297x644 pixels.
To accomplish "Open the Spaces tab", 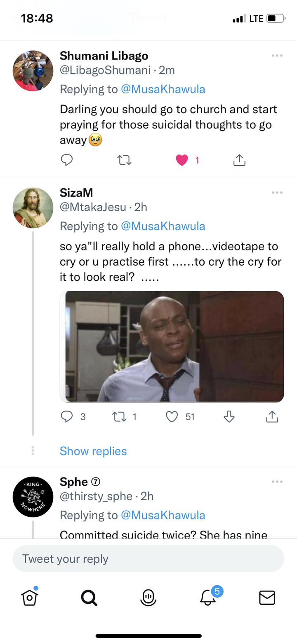I will (x=148, y=597).
